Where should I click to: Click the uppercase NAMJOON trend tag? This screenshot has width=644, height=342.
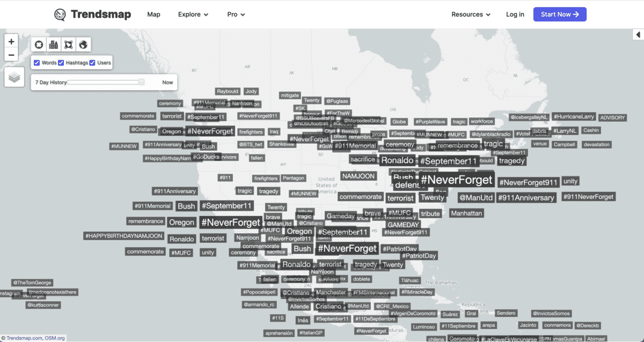[358, 176]
